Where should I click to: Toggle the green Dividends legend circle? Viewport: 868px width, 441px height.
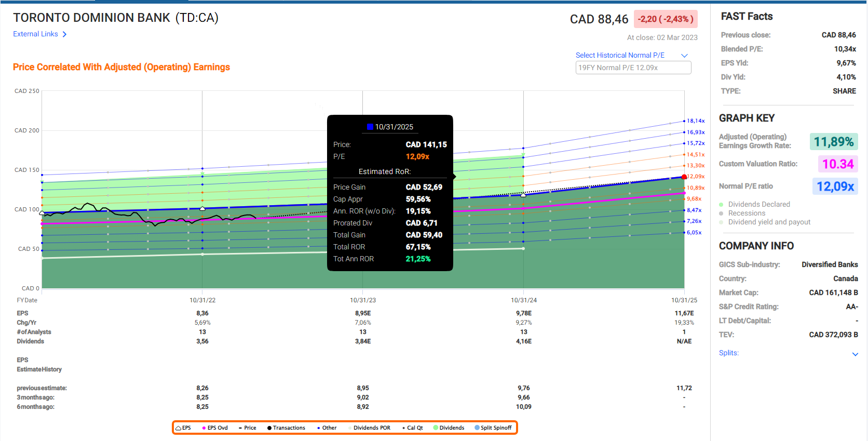click(x=436, y=428)
